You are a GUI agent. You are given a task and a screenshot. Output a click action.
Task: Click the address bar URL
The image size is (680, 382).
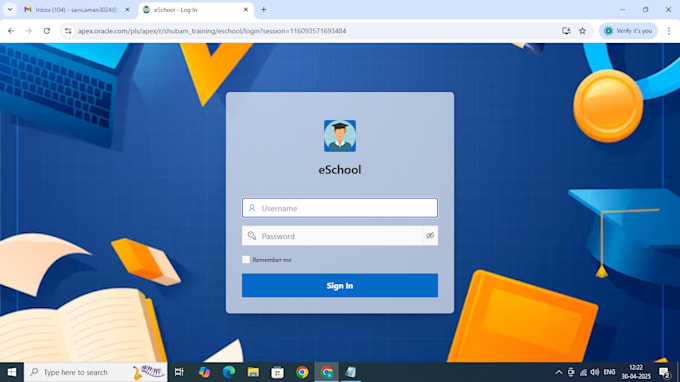(x=212, y=31)
